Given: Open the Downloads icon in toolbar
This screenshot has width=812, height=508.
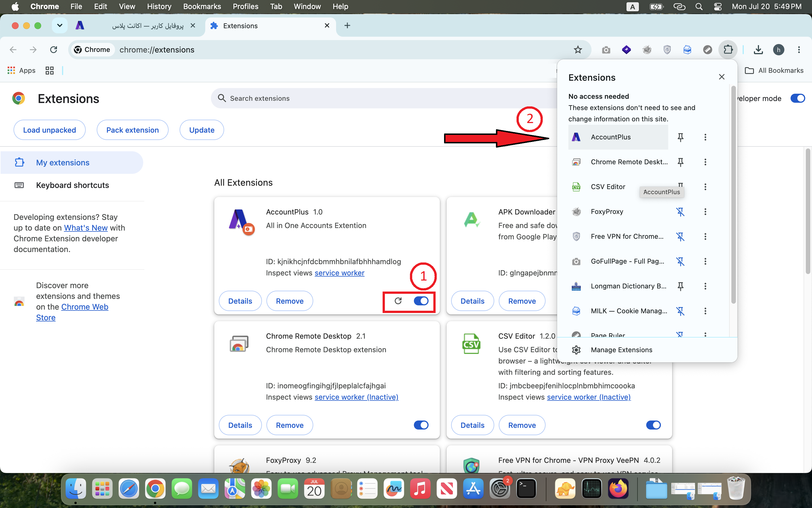Looking at the screenshot, I should pyautogui.click(x=758, y=50).
